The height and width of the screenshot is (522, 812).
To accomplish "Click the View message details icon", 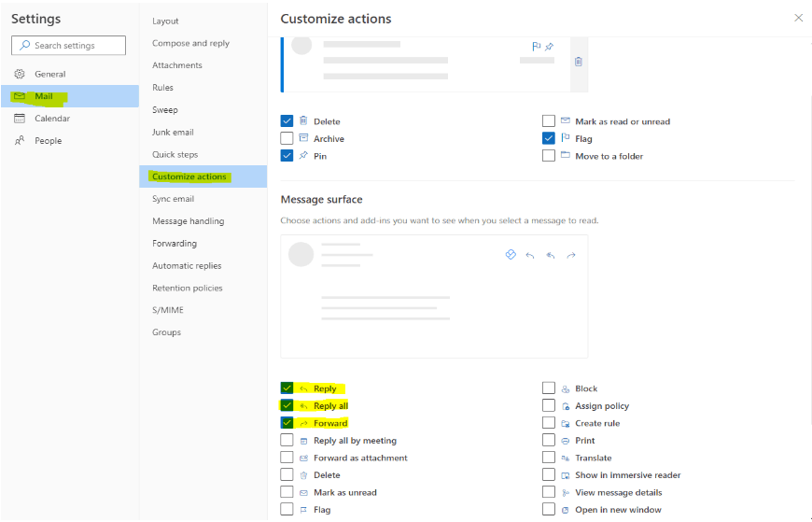I will (x=566, y=493).
